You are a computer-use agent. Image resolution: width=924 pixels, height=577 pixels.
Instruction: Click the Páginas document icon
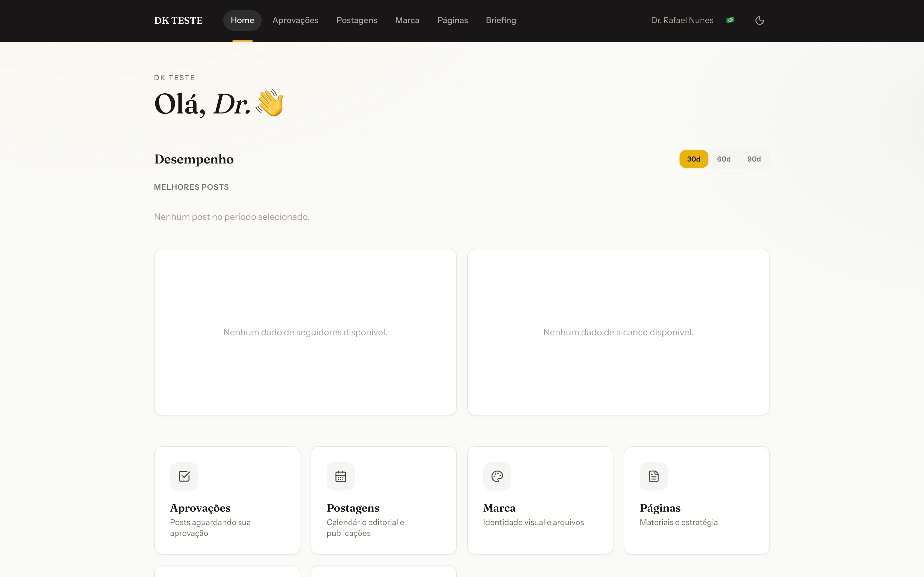tap(654, 476)
